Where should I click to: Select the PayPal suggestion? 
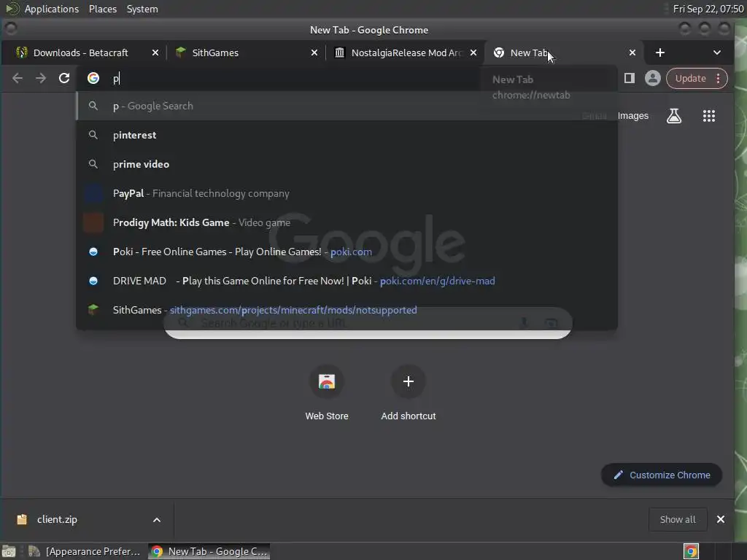coord(347,193)
